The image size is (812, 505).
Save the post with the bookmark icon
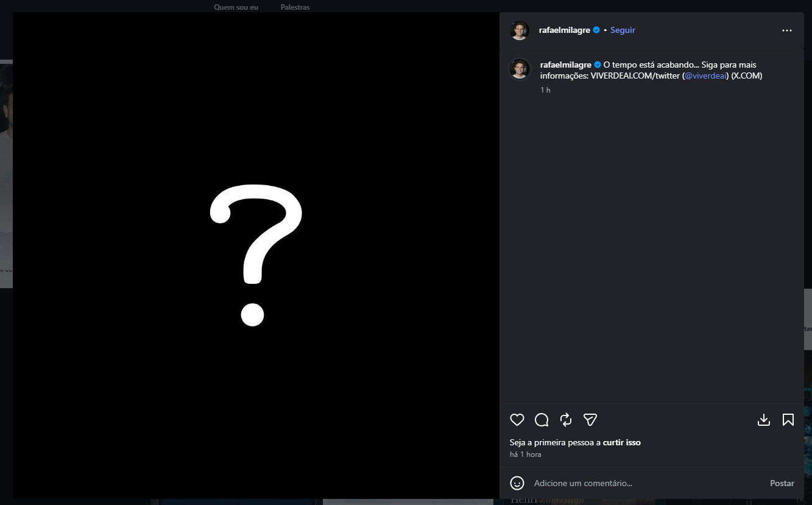click(788, 420)
